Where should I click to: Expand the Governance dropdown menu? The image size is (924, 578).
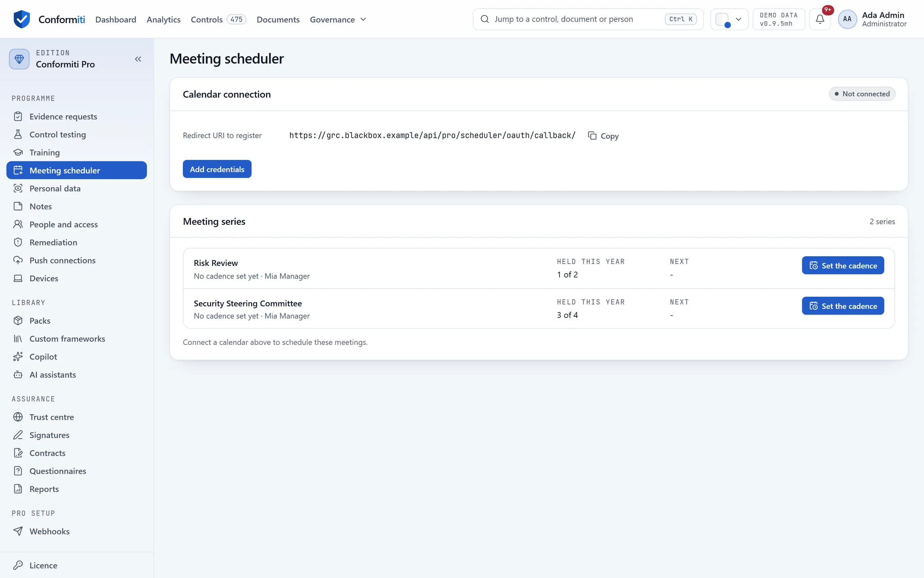(338, 19)
